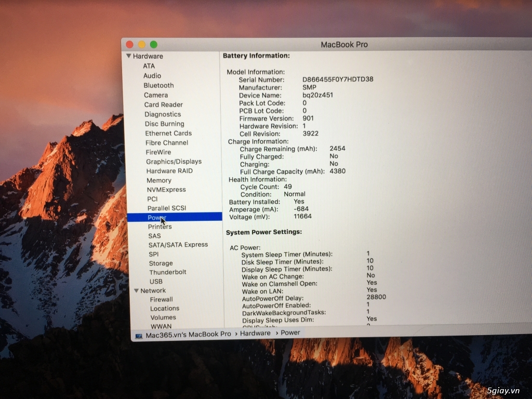Select FireWire in the sidebar
Image resolution: width=532 pixels, height=399 pixels.
tap(158, 152)
